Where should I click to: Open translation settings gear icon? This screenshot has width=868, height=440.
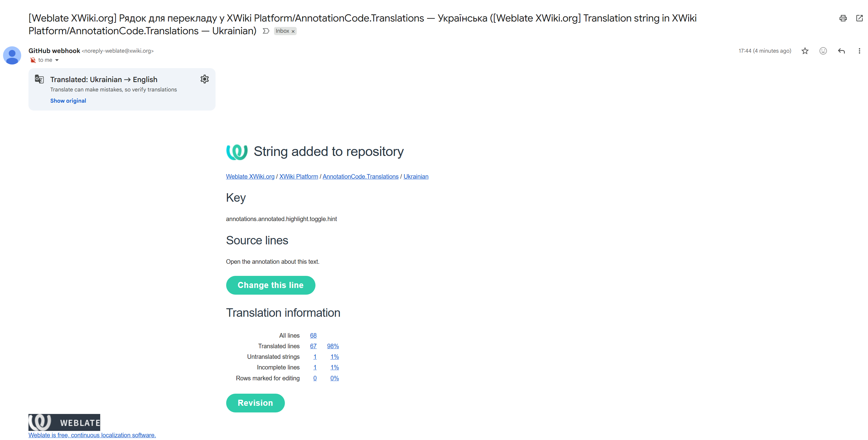(205, 79)
